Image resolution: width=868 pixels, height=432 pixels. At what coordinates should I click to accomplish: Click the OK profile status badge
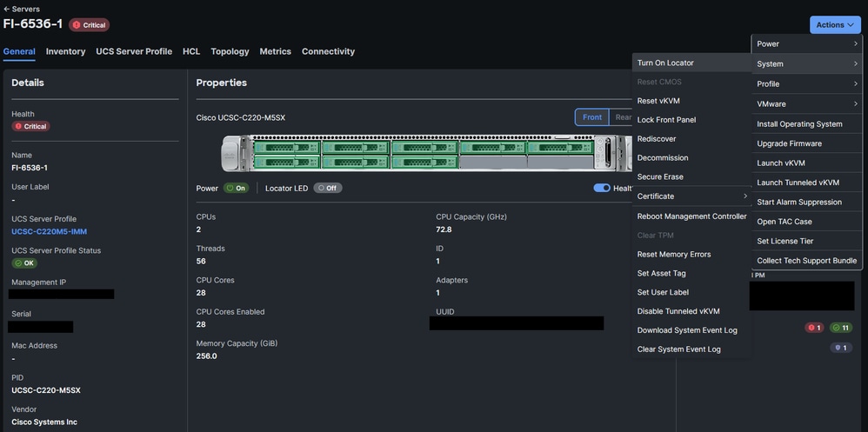coord(24,263)
